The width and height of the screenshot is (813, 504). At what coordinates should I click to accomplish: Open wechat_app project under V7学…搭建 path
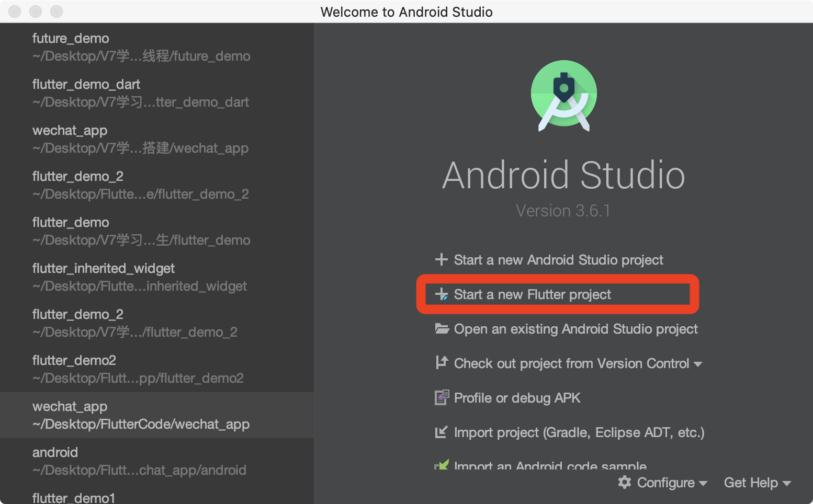[x=157, y=139]
